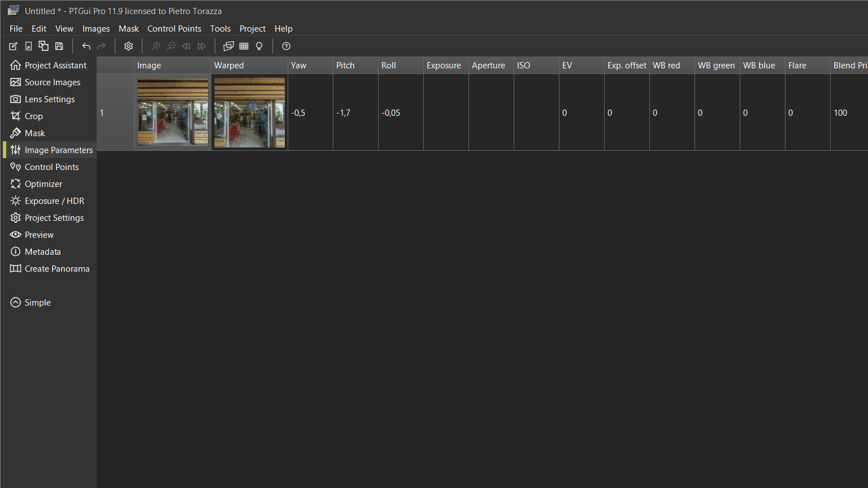Click the Previous image rewind icon

186,46
